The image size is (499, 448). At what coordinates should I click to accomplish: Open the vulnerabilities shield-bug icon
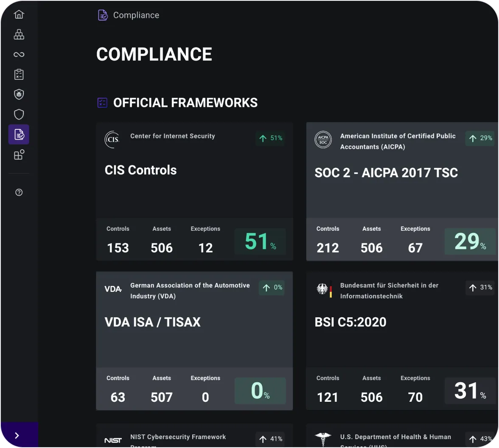[x=19, y=94]
